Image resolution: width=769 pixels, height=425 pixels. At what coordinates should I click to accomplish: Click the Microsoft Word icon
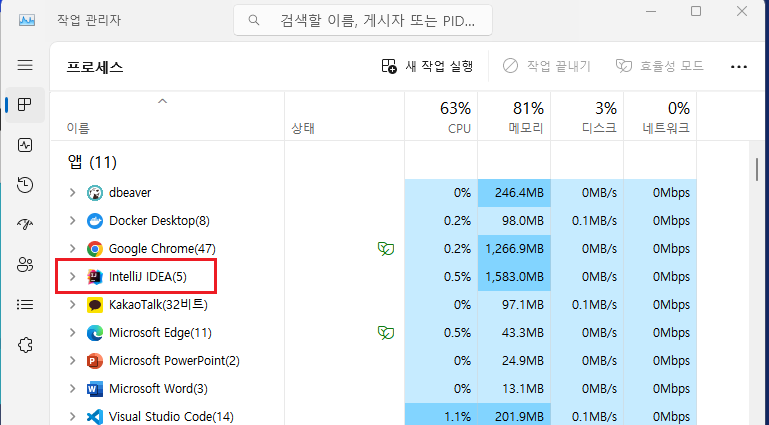click(95, 389)
